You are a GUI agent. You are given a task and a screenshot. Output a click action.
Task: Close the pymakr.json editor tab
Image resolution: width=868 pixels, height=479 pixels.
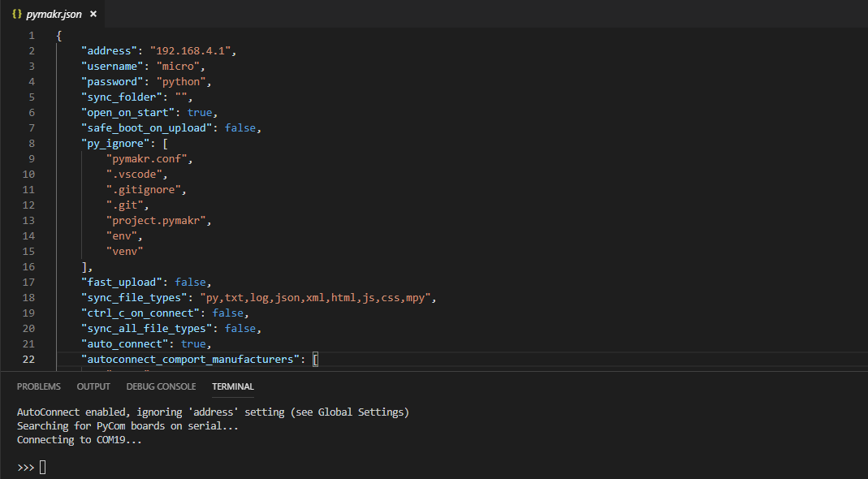[93, 15]
